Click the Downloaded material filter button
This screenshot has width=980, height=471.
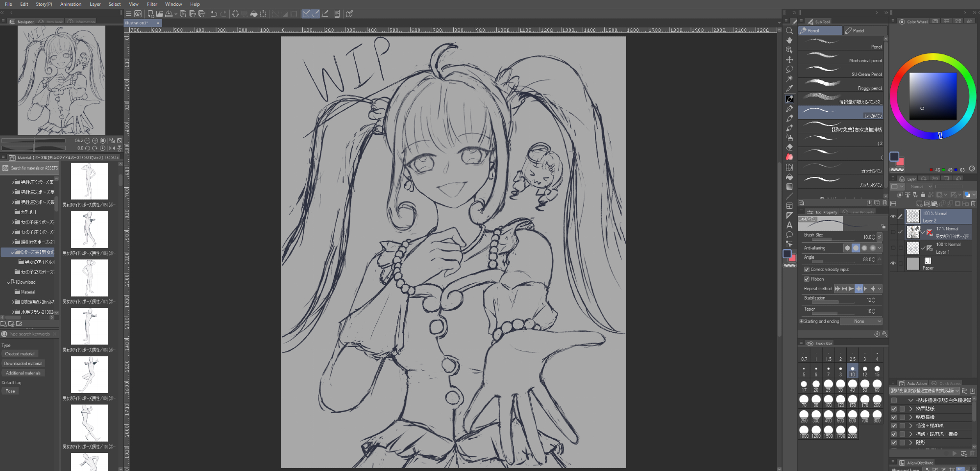(x=23, y=364)
